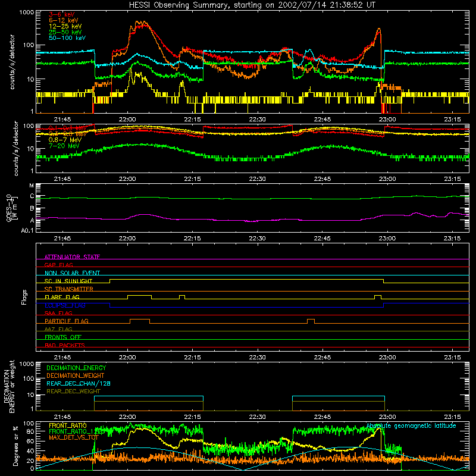Select the yellow 12-25 keV legend label

click(x=65, y=26)
